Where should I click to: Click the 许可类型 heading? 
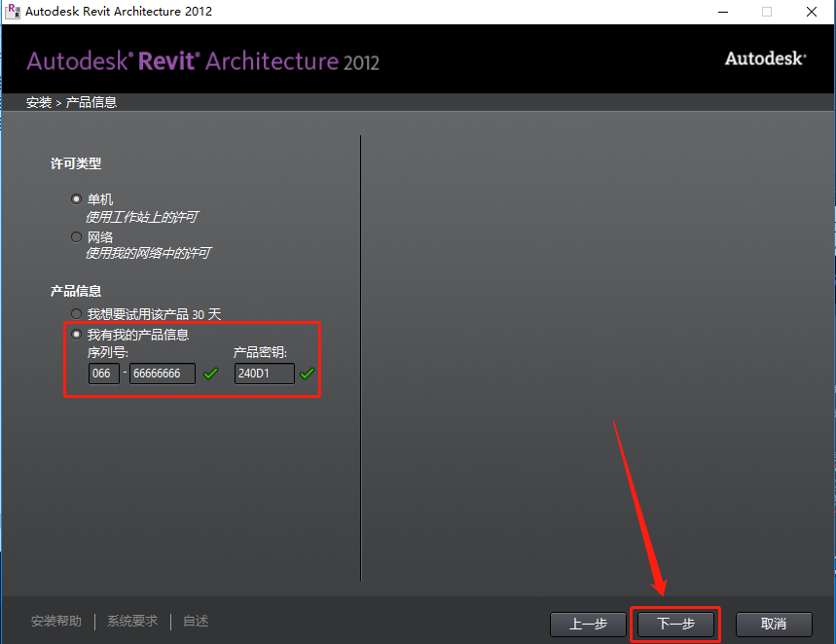[76, 163]
